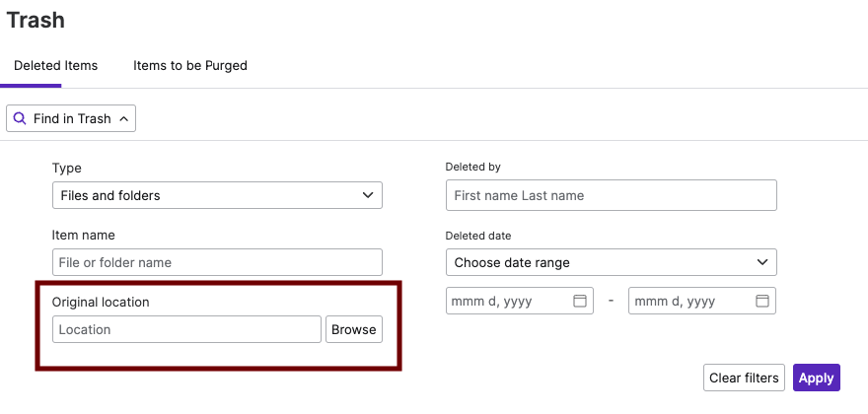Click the chevron arrow on Deleted date selector
The width and height of the screenshot is (868, 414).
(761, 262)
